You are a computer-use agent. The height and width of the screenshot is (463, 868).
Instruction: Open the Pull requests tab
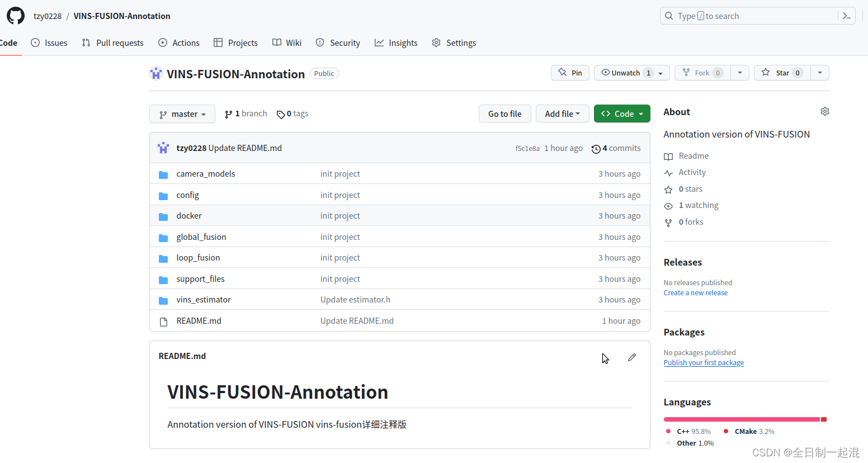112,43
